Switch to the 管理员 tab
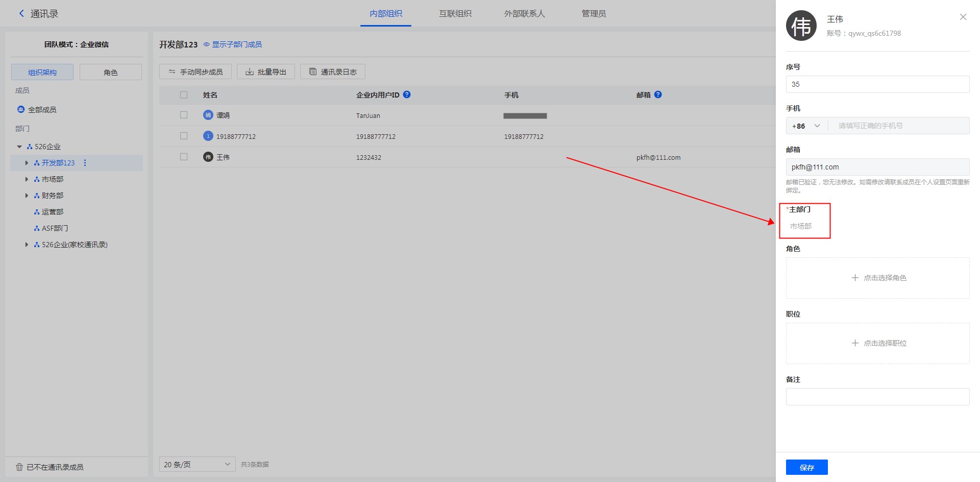The width and height of the screenshot is (980, 482). 594,14
